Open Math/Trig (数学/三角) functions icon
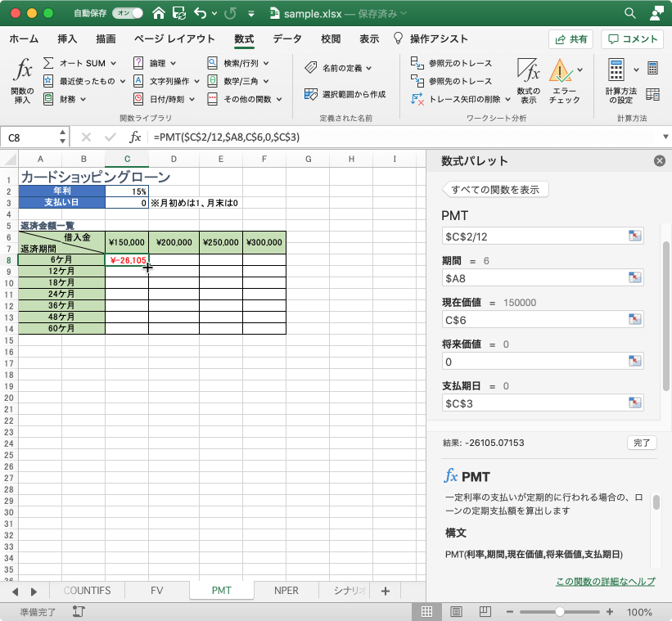This screenshot has width=672, height=621. coord(212,81)
